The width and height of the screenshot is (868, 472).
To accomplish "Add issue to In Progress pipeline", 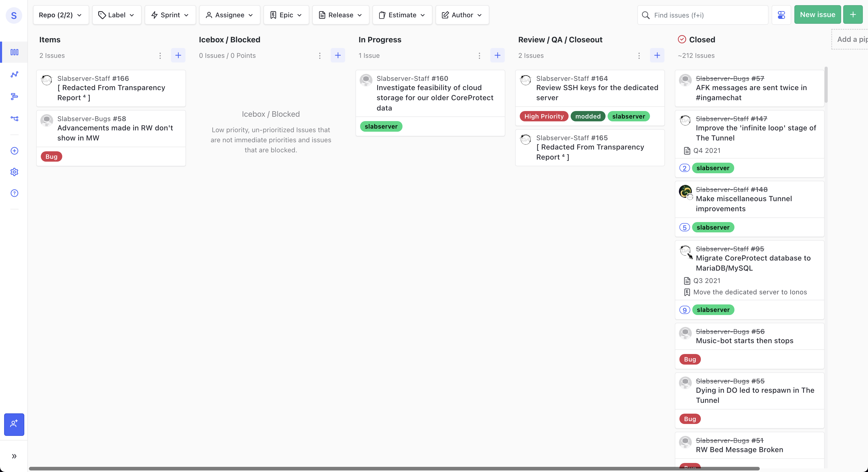I will tap(497, 56).
